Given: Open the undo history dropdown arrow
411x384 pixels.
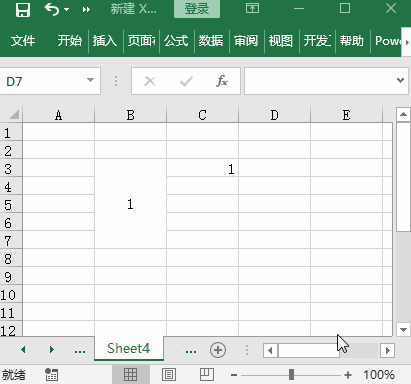Looking at the screenshot, I should click(67, 9).
